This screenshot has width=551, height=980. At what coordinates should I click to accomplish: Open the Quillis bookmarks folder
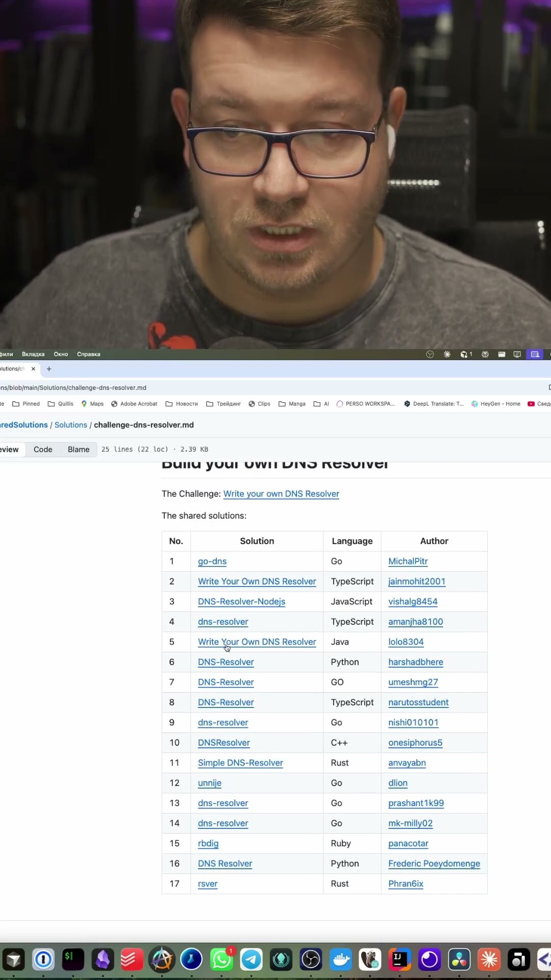point(61,404)
